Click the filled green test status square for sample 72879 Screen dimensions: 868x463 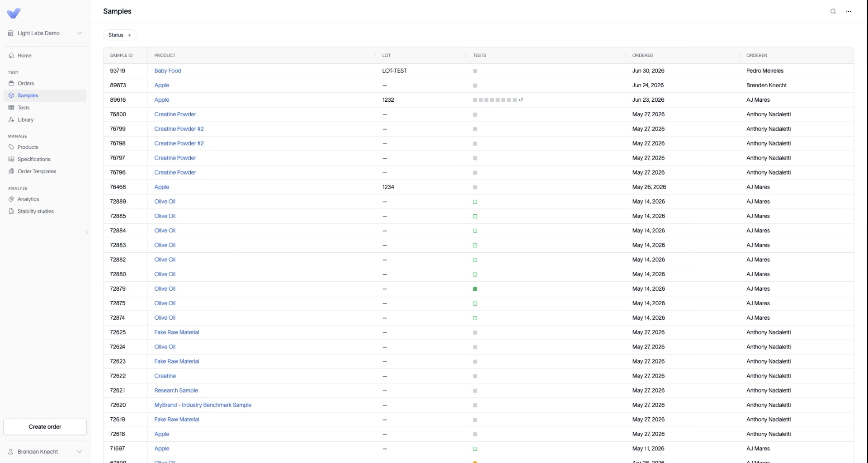(x=475, y=289)
